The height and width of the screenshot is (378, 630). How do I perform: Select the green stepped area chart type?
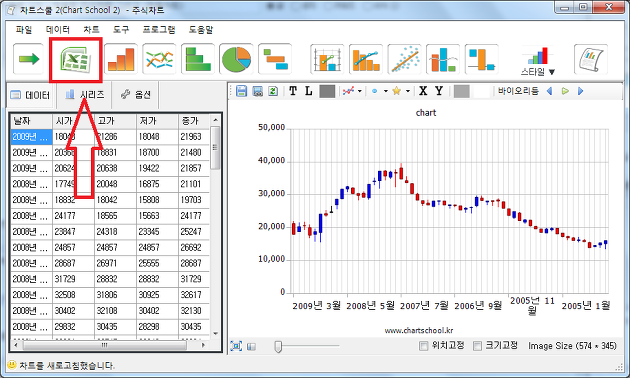click(x=198, y=59)
